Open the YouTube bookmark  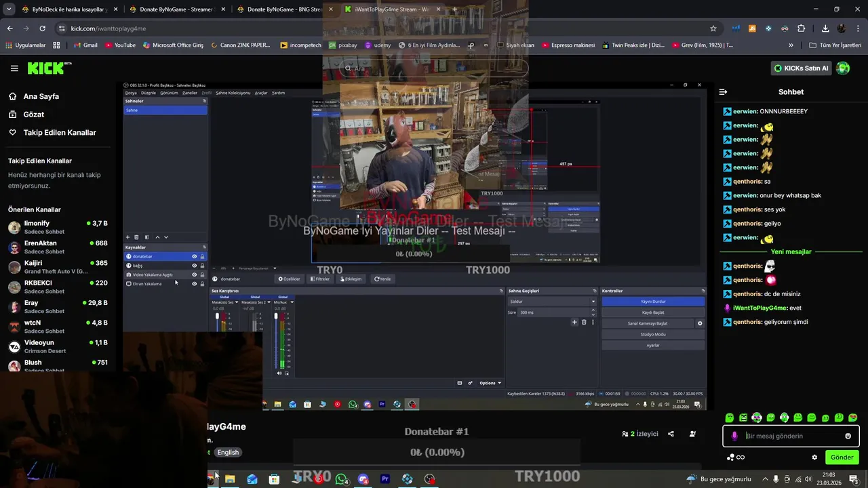120,45
